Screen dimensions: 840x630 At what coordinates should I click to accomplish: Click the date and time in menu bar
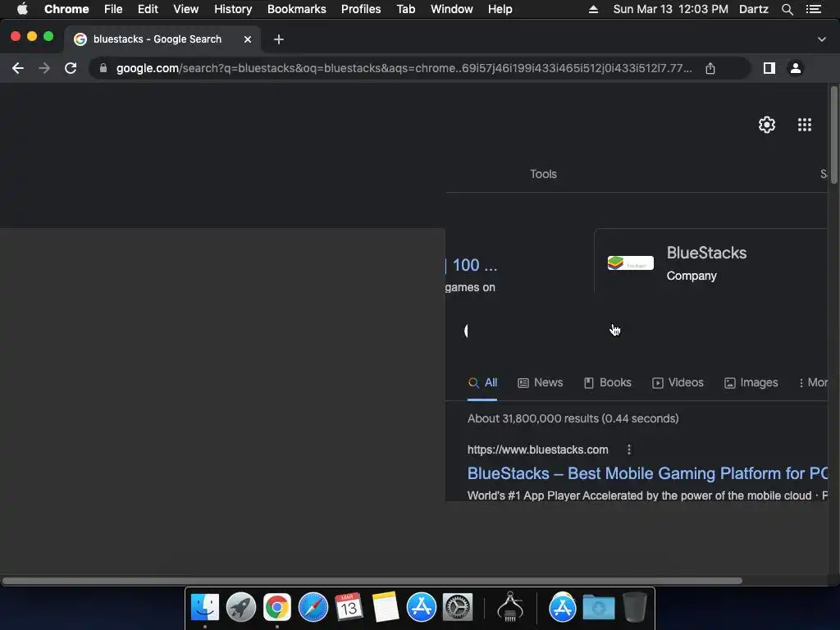(x=671, y=9)
